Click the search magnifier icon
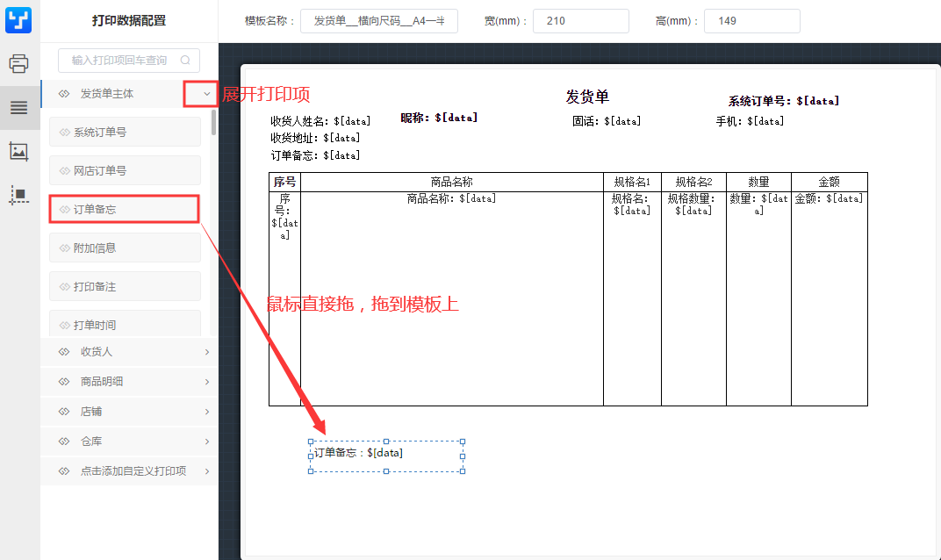This screenshot has width=941, height=560. pyautogui.click(x=185, y=60)
